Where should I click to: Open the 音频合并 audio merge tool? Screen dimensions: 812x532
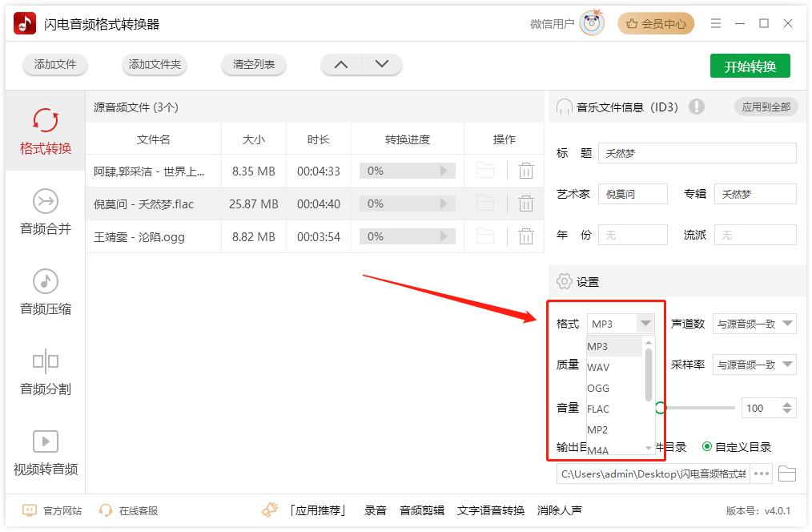click(45, 216)
